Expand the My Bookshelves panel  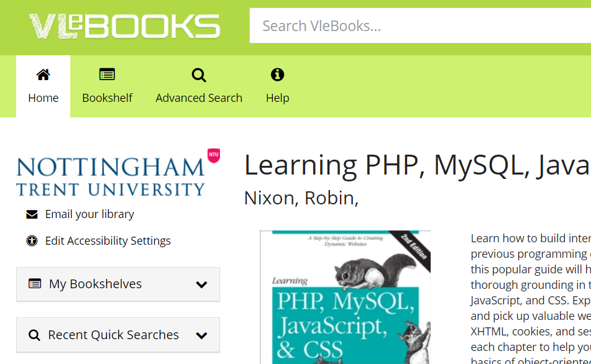click(x=118, y=284)
